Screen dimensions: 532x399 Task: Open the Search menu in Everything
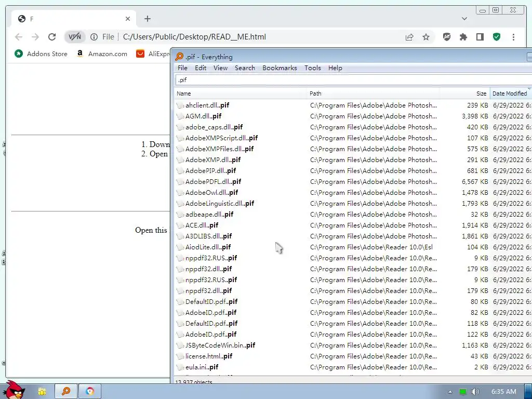245,68
